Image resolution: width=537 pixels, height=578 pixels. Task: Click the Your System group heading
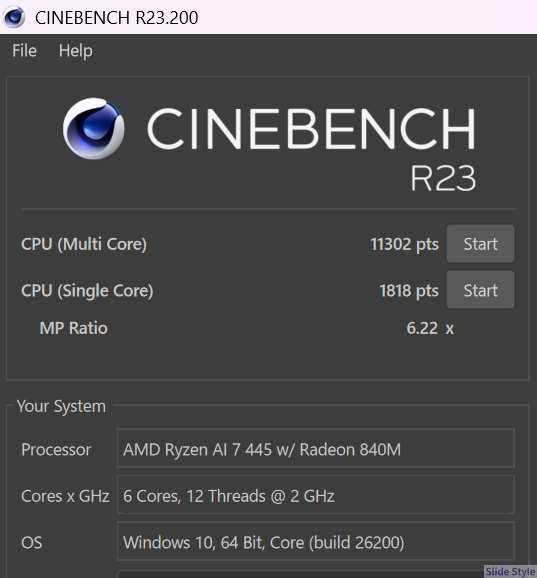[x=62, y=407]
